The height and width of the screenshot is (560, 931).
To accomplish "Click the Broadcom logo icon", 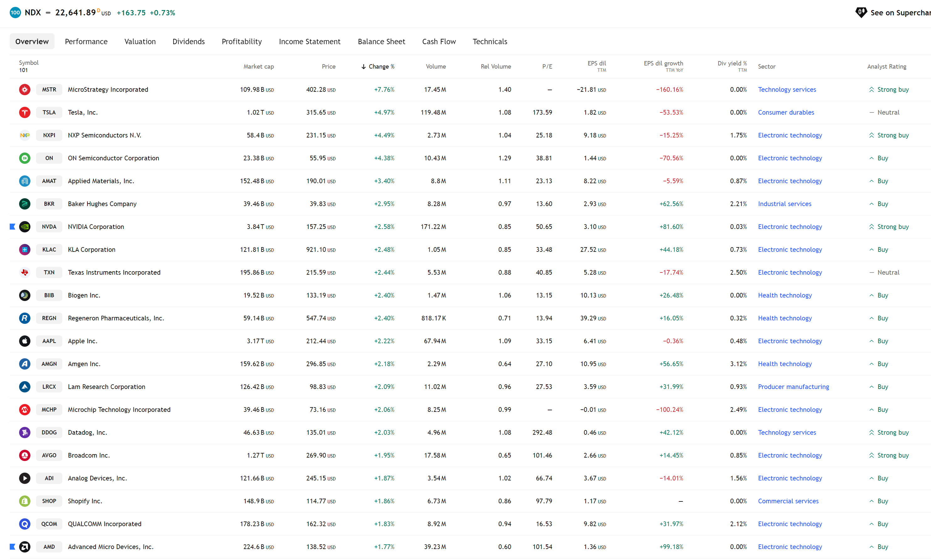I will tap(24, 455).
